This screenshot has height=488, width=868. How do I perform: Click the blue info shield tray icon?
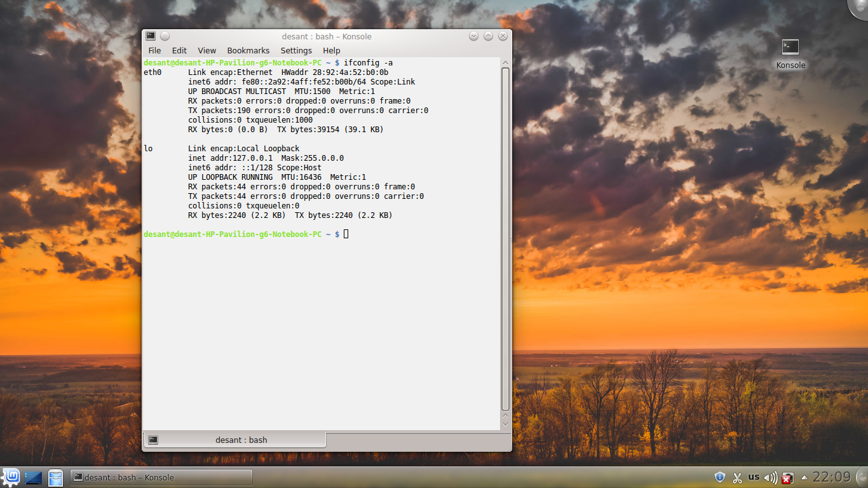pyautogui.click(x=720, y=477)
